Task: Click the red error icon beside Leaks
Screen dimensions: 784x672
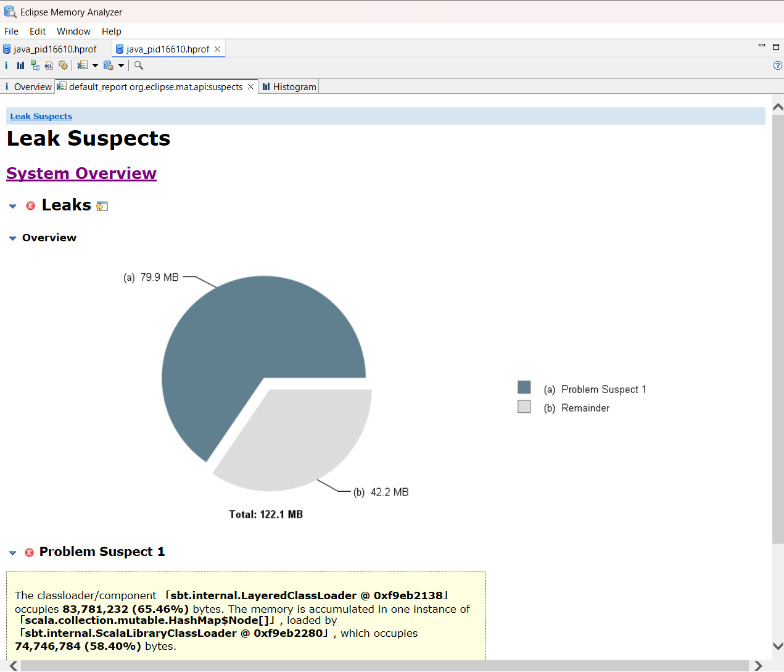Action: click(x=31, y=205)
